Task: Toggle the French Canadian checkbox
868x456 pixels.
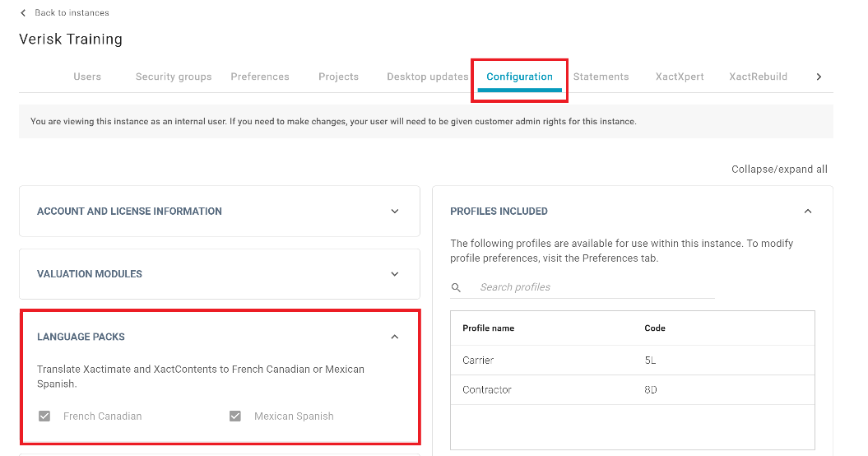Action: tap(44, 416)
